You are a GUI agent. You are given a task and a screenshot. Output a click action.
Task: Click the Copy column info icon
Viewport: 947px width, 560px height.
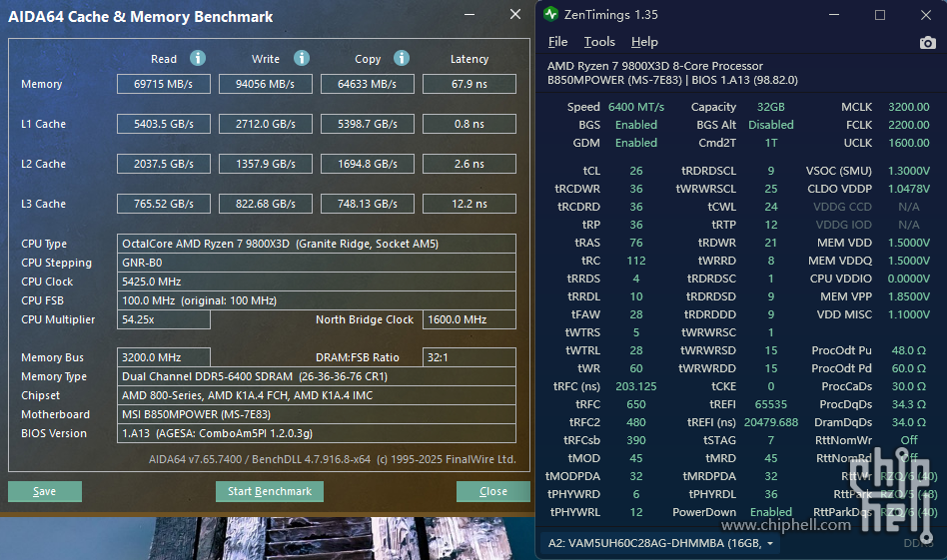tap(402, 59)
